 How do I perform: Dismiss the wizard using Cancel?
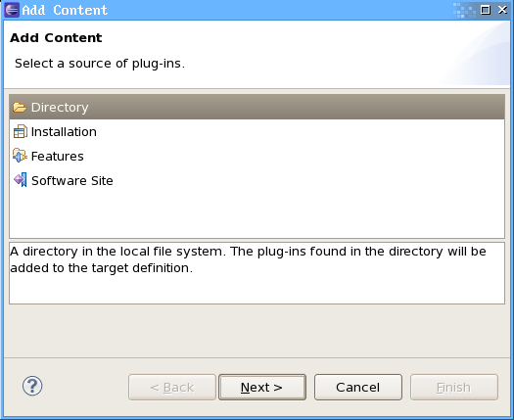358,388
